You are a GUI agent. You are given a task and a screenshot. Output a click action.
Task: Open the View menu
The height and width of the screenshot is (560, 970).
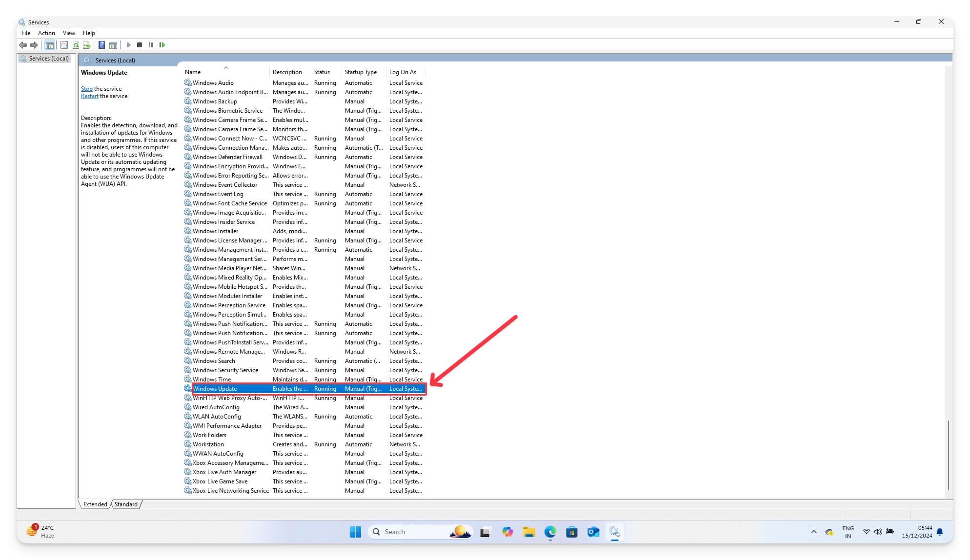[x=68, y=33]
